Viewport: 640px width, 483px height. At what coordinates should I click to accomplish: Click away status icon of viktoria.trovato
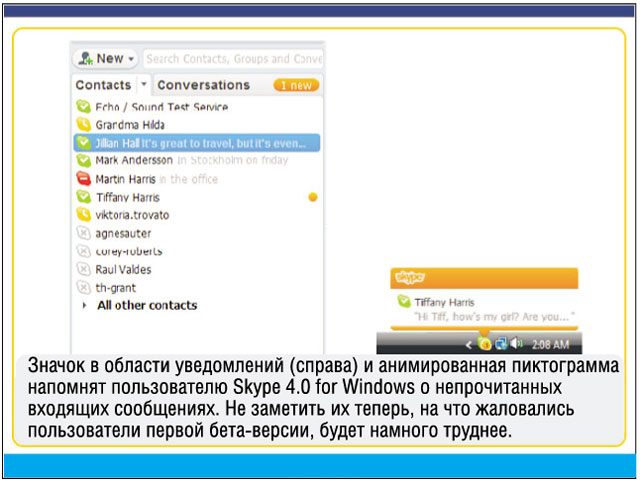83,214
